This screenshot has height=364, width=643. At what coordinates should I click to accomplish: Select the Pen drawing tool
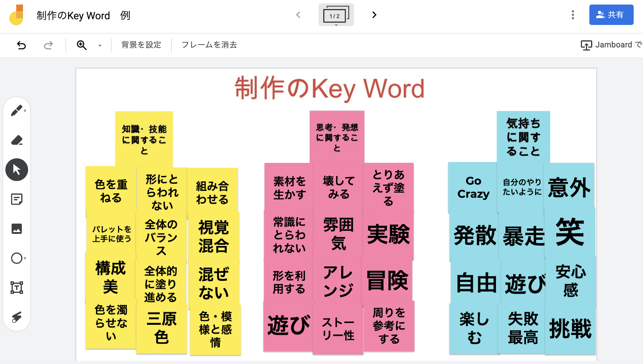coord(16,110)
